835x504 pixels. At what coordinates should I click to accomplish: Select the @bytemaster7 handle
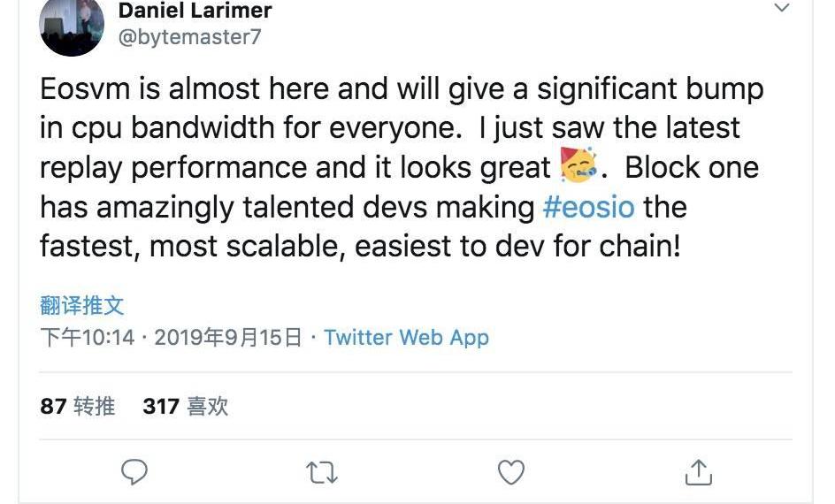[x=189, y=36]
